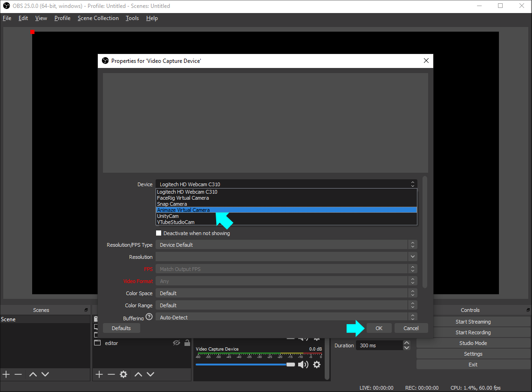Close the Properties dialog
Screen dimensions: 532x392
pyautogui.click(x=426, y=61)
